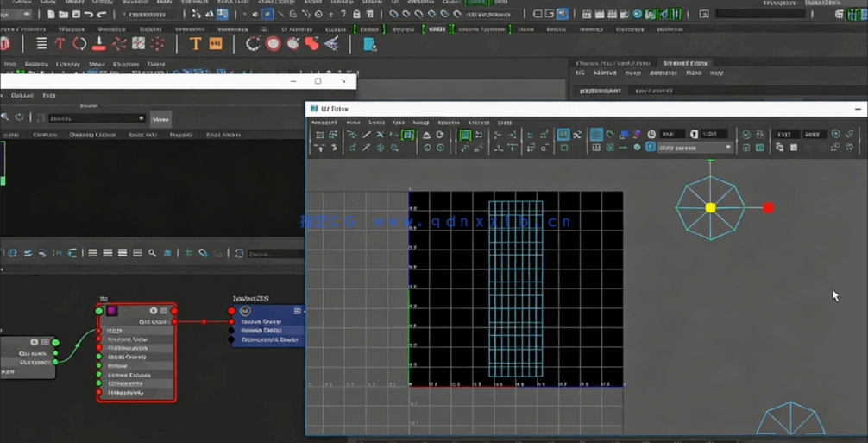Image resolution: width=868 pixels, height=443 pixels.
Task: Open the first menu in UV Editor menu bar
Action: pos(324,123)
